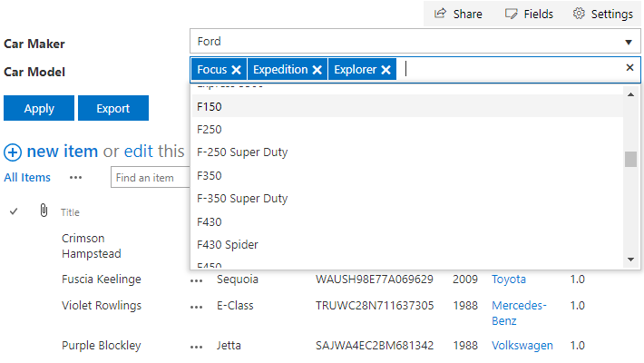Switch to the All Items view
This screenshot has height=363, width=644.
[27, 178]
